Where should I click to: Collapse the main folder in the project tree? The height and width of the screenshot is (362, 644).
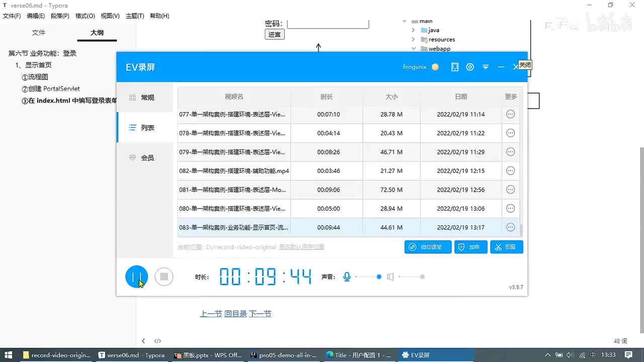click(405, 22)
